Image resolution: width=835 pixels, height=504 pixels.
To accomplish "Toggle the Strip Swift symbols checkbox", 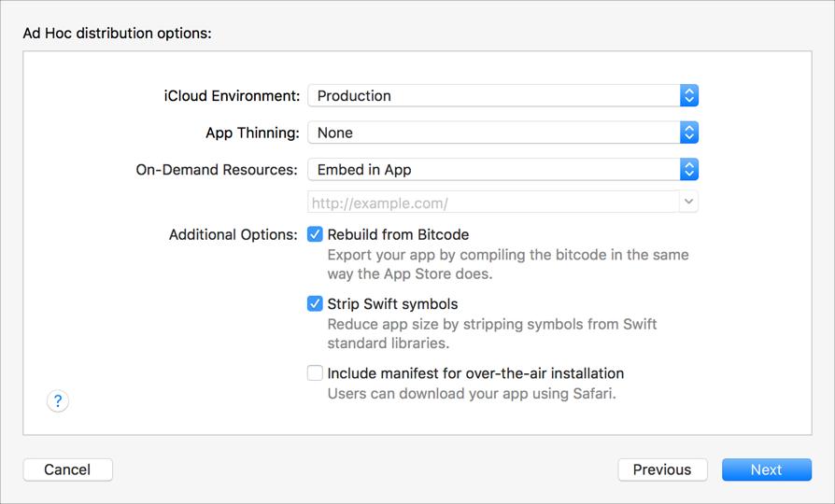I will pyautogui.click(x=316, y=303).
